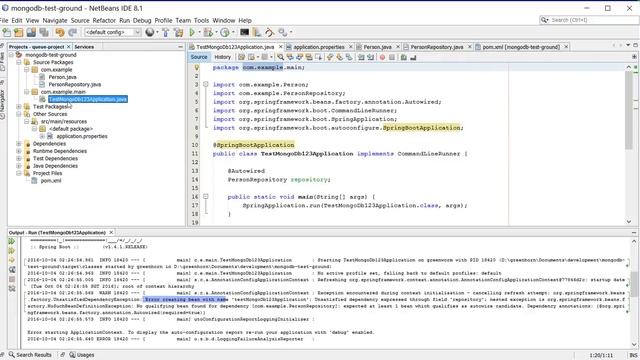Image resolution: width=640 pixels, height=360 pixels.
Task: Click the Usages icon at bottom bar
Action: 72,355
